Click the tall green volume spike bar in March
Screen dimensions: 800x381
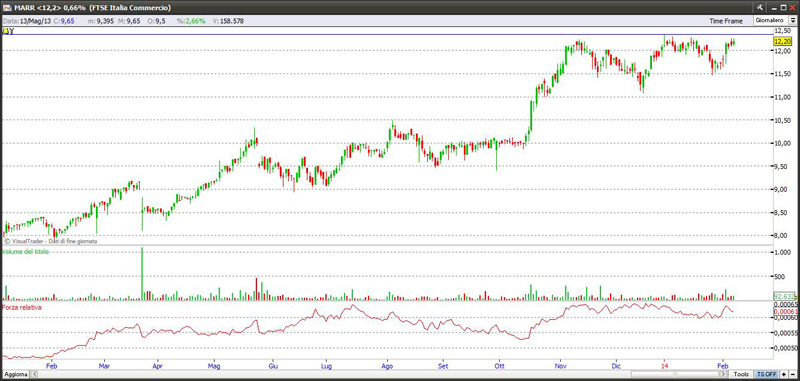coord(142,273)
